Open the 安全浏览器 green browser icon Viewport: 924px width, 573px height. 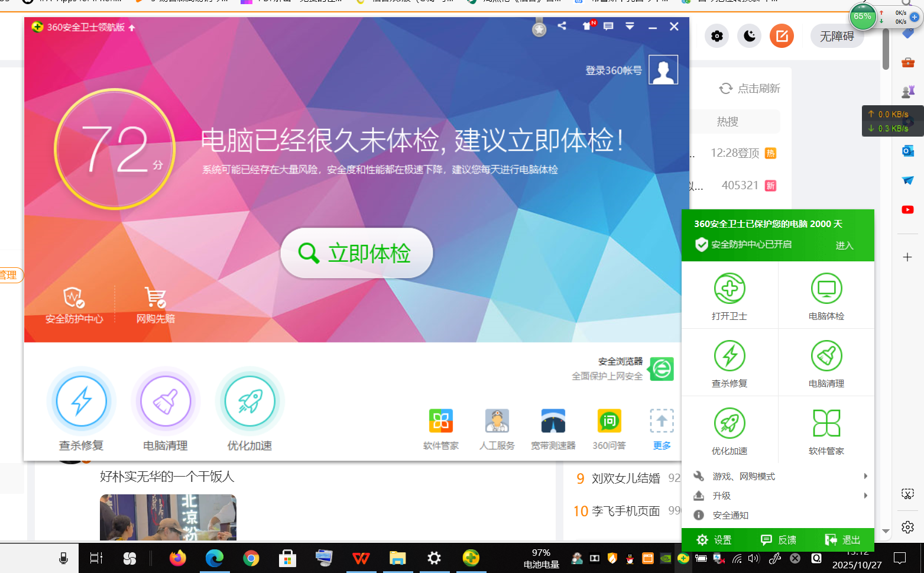[662, 369]
